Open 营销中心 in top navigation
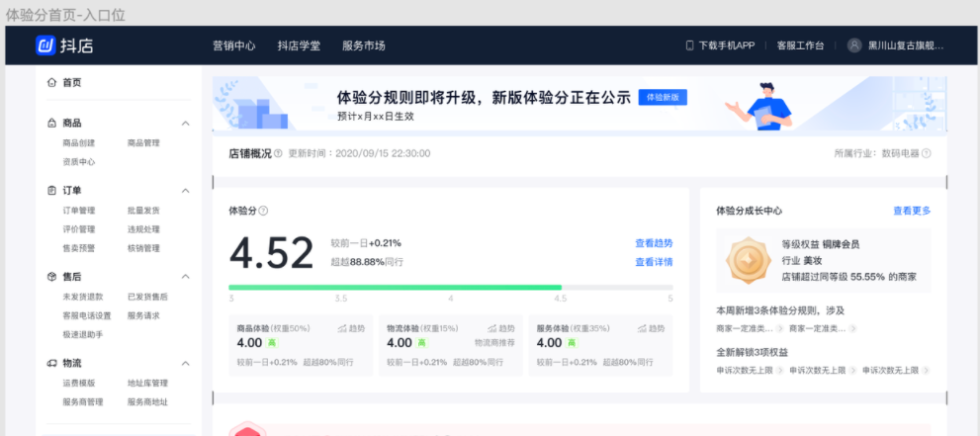This screenshot has height=436, width=980. [x=234, y=45]
